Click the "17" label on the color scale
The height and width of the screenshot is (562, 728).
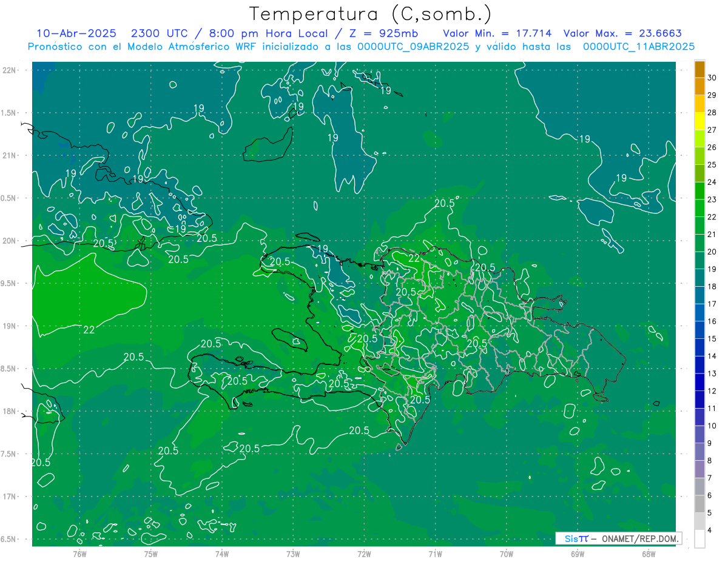coord(712,304)
